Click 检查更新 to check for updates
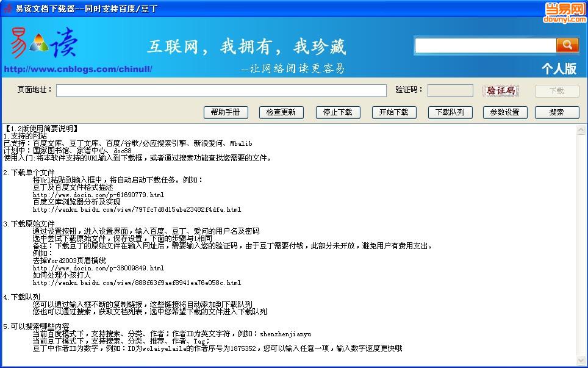The image size is (588, 368). [282, 112]
